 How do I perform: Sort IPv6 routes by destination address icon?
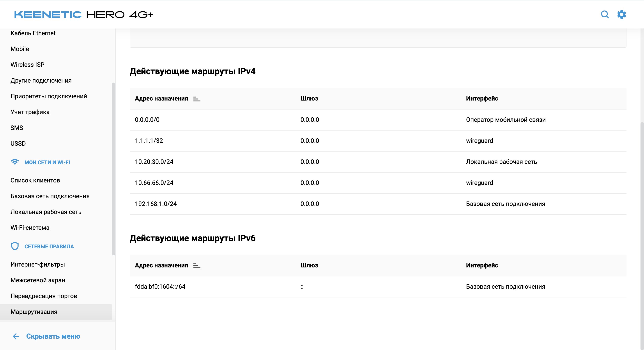coord(197,266)
